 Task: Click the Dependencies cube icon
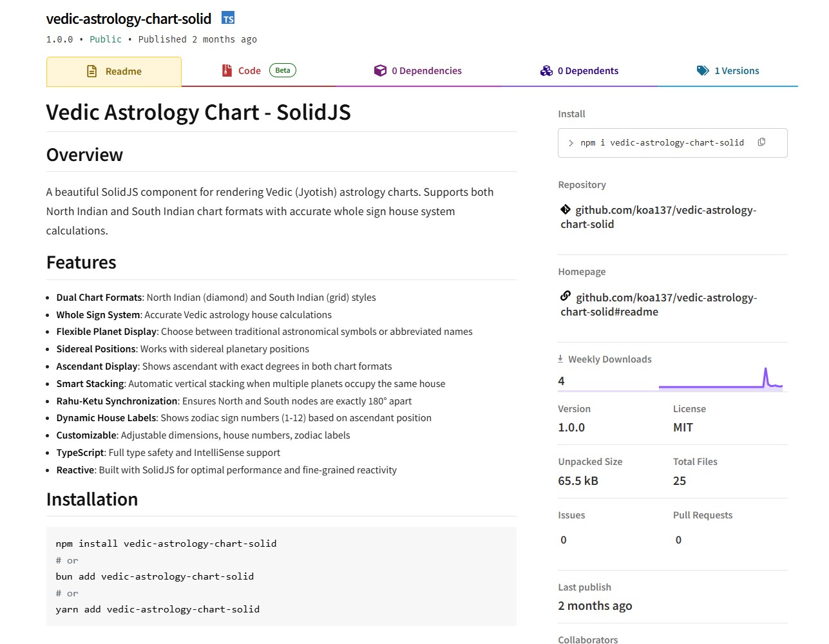coord(380,71)
